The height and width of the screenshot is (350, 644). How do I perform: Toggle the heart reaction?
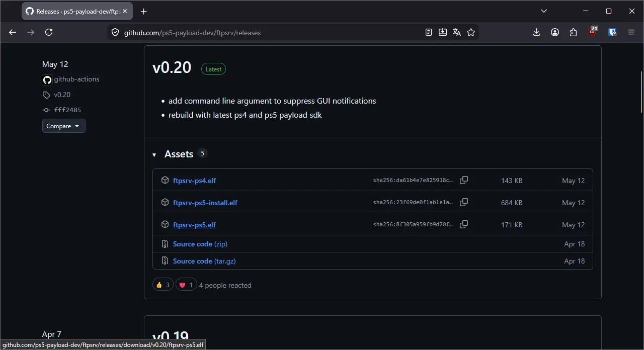186,285
